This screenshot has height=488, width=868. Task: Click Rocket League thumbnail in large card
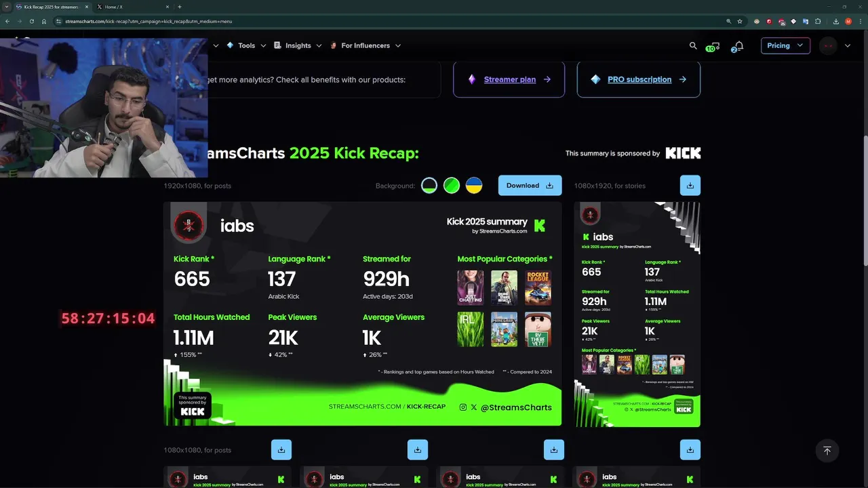[538, 288]
